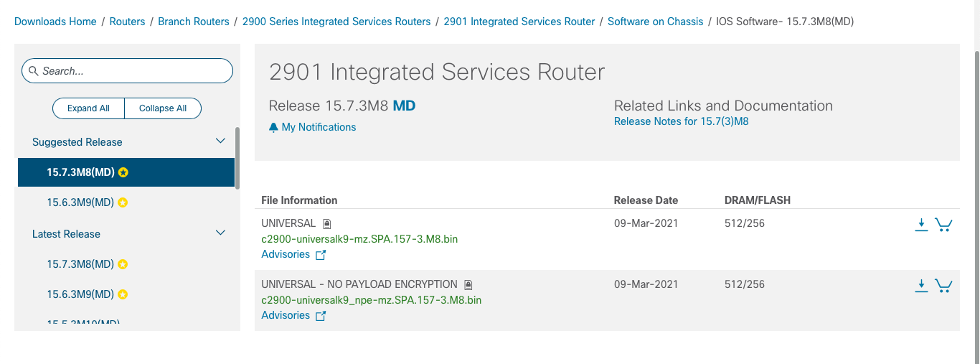The height and width of the screenshot is (364, 980).
Task: Click file details icon beside NO PAYLOAD ENCRYPTION
Action: coord(468,284)
